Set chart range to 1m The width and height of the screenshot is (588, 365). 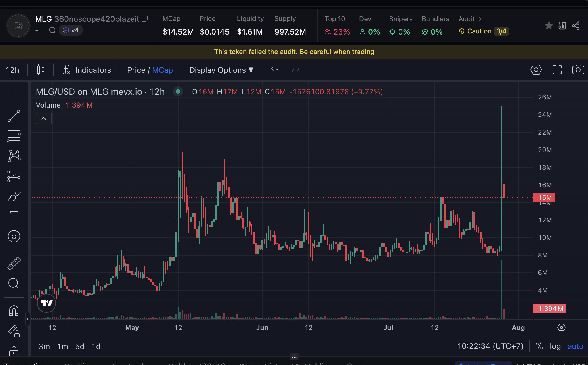[x=63, y=346]
